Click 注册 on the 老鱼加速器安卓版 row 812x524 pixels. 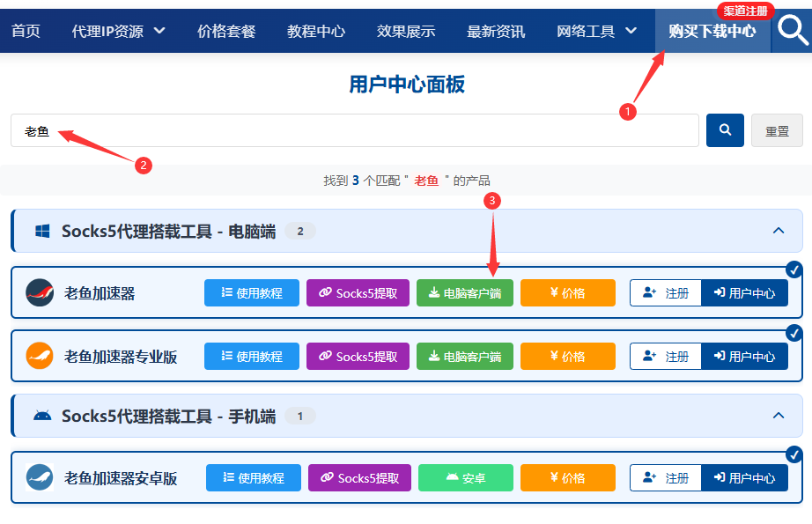click(666, 478)
